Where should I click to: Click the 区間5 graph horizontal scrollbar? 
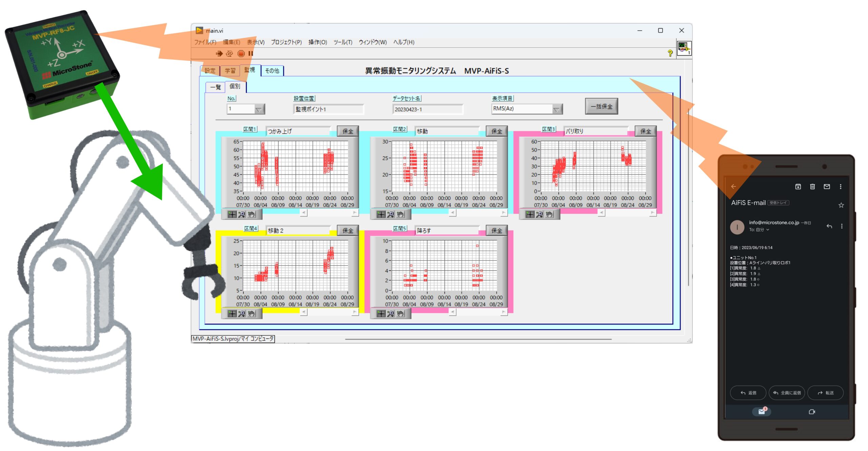478,312
